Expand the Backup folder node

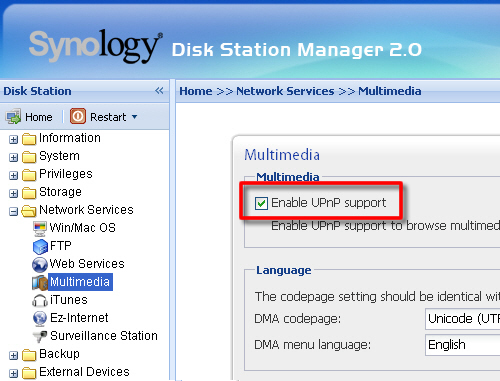(13, 355)
